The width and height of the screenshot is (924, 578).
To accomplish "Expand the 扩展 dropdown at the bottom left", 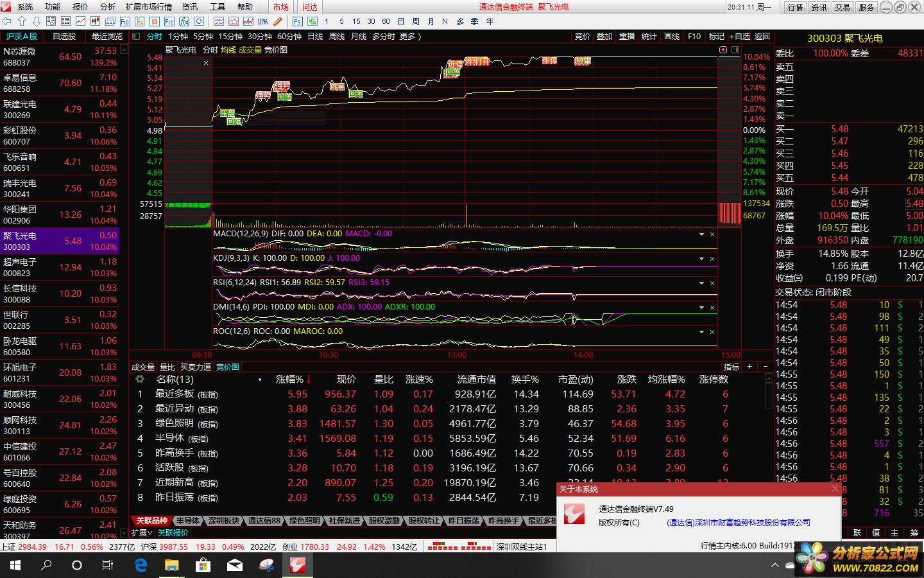I will pos(142,533).
